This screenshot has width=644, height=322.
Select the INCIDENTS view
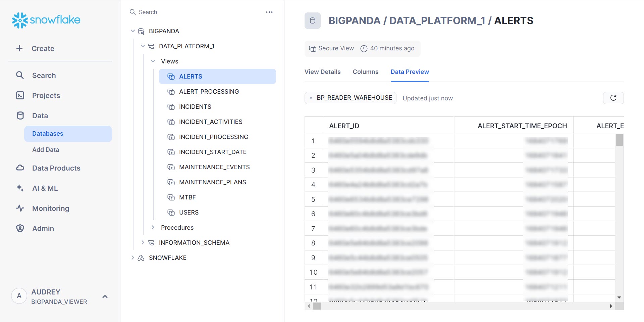coord(195,106)
